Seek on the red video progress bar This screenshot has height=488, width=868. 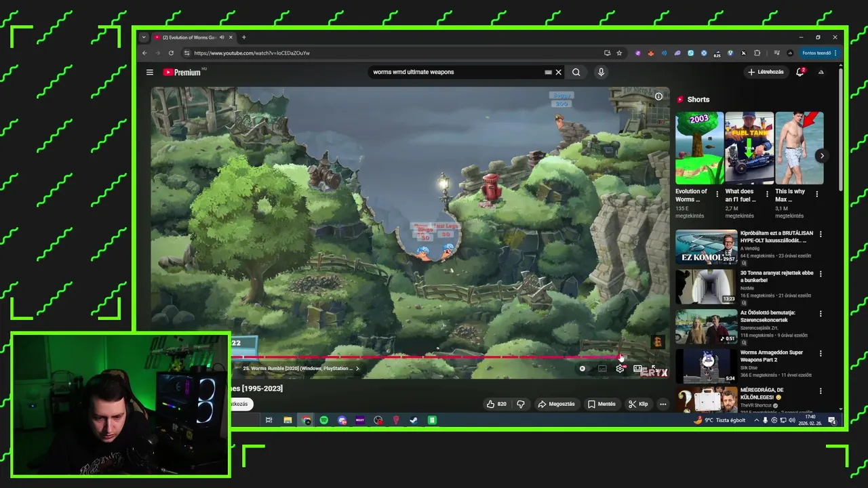pyautogui.click(x=427, y=357)
